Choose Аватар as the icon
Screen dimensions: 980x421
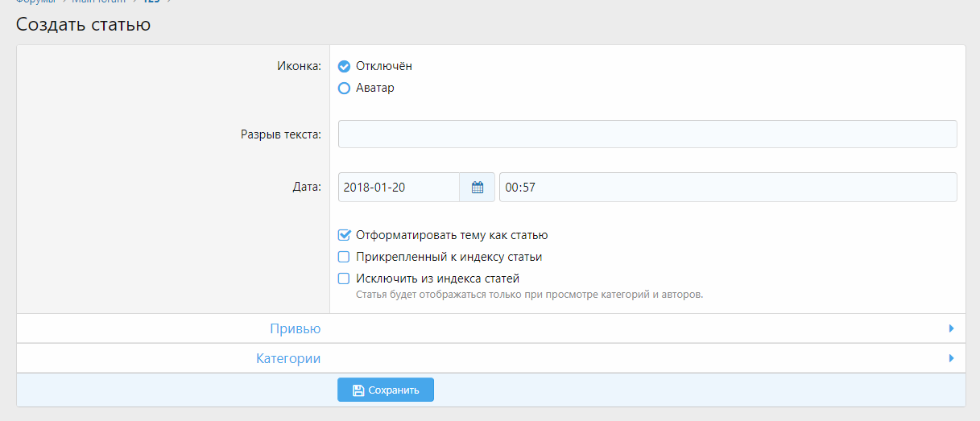(x=345, y=89)
